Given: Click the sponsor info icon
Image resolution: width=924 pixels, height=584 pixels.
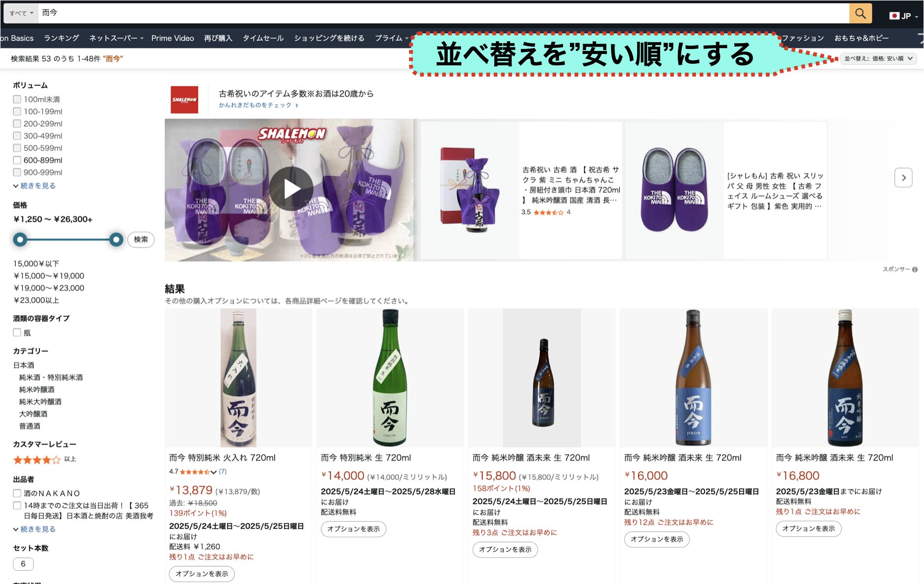Looking at the screenshot, I should (915, 269).
